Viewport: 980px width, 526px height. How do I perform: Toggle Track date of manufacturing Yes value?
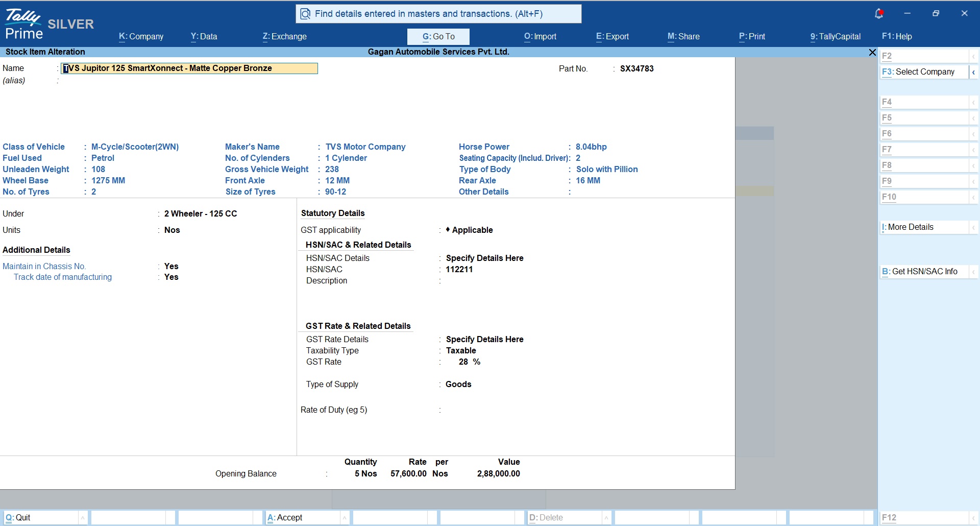pos(171,277)
